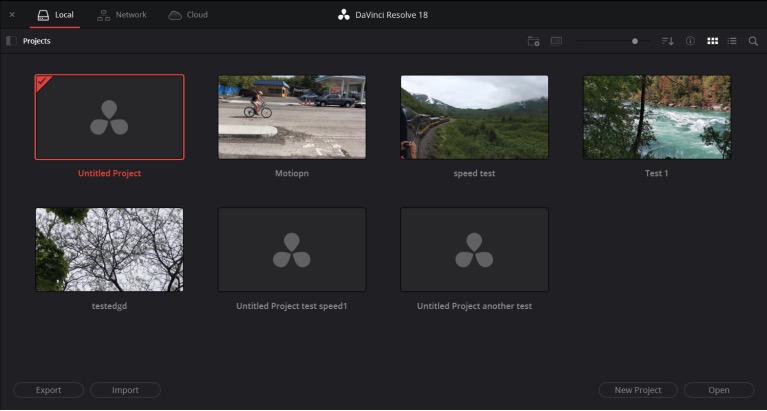Click the Untitled Project test speed1 label

click(292, 306)
